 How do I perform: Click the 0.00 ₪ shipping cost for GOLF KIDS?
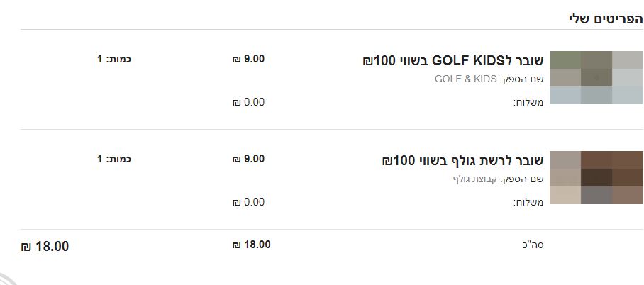[248, 102]
